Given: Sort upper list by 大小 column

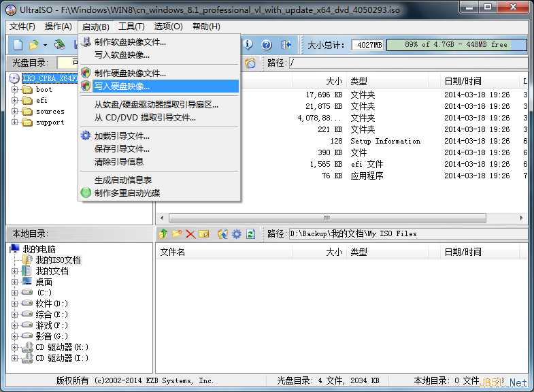Looking at the screenshot, I should click(320, 81).
